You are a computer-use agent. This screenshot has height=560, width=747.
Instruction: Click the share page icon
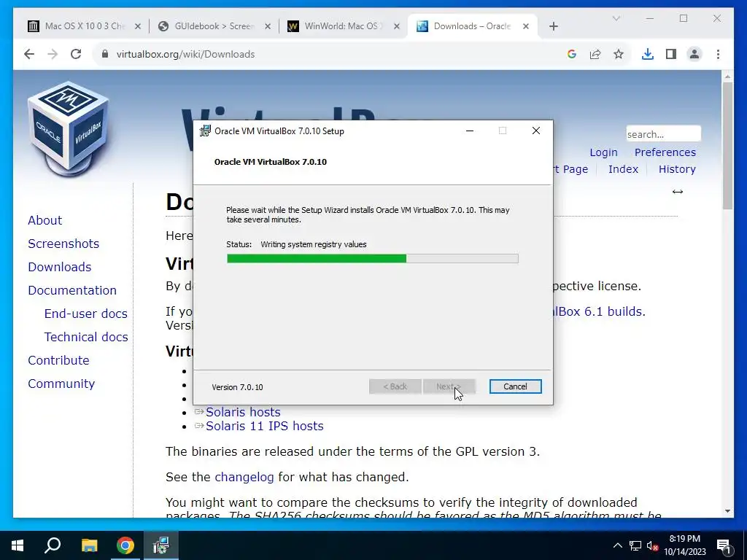[595, 54]
